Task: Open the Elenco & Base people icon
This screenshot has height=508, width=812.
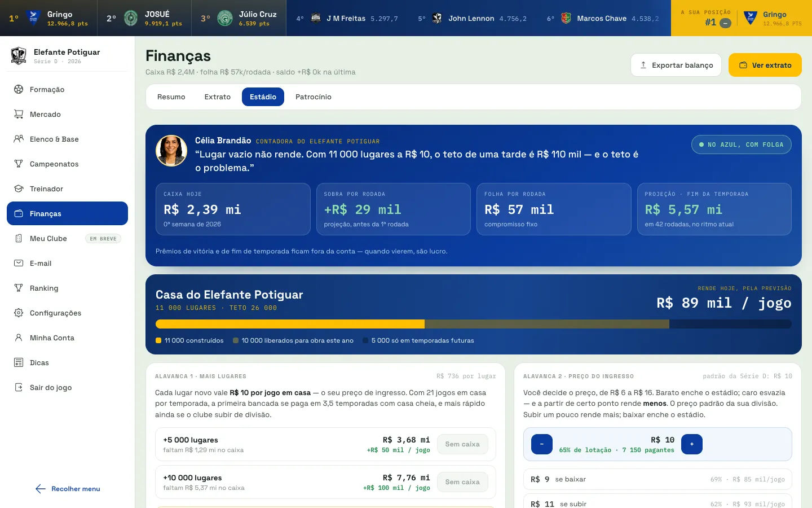Action: [19, 139]
